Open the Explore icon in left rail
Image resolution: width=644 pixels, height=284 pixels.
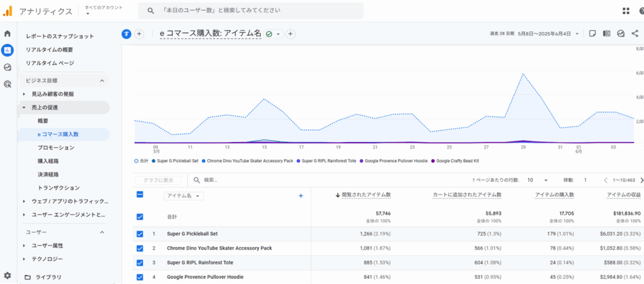[8, 67]
